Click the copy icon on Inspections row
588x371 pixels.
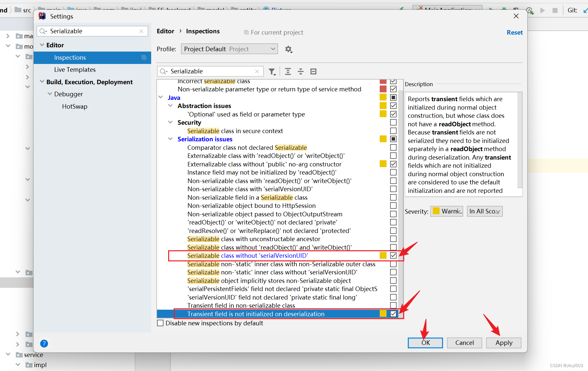pyautogui.click(x=144, y=57)
